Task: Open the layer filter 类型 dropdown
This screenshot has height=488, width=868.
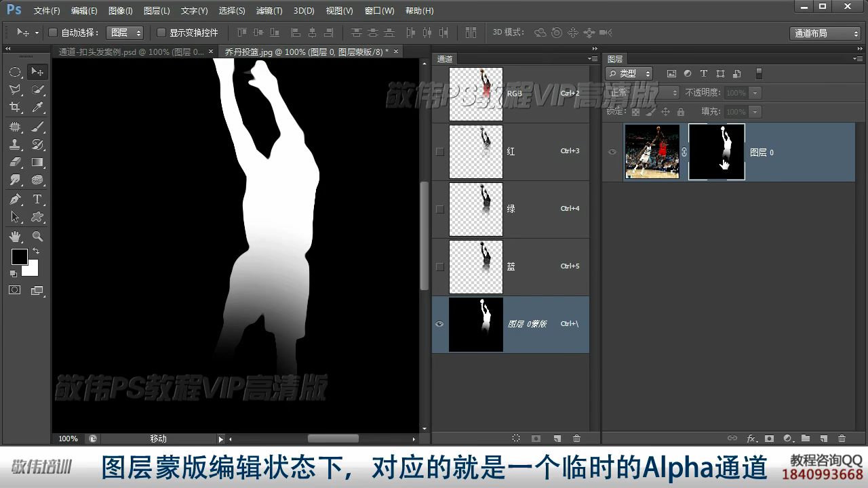Action: point(629,73)
